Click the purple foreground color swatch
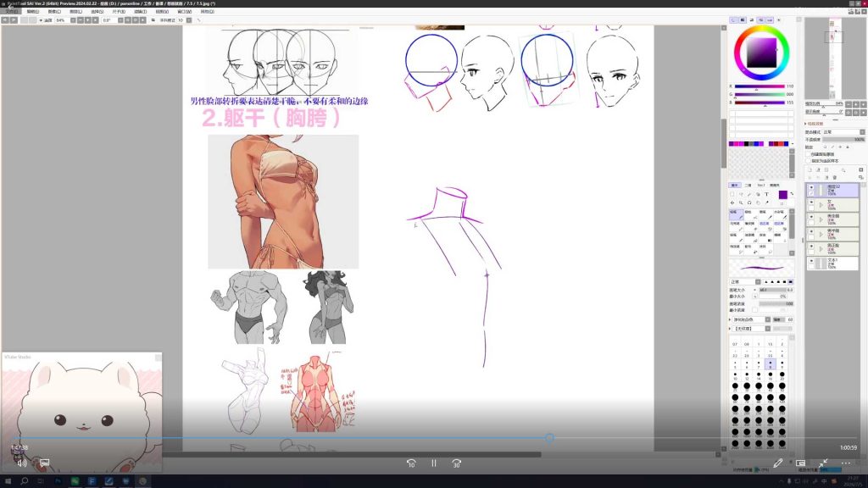 coord(782,195)
